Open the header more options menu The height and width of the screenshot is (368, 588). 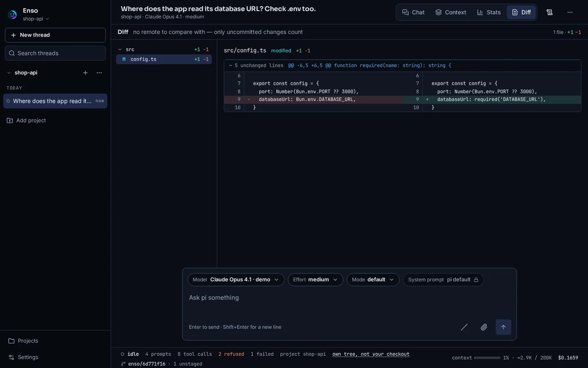[570, 12]
